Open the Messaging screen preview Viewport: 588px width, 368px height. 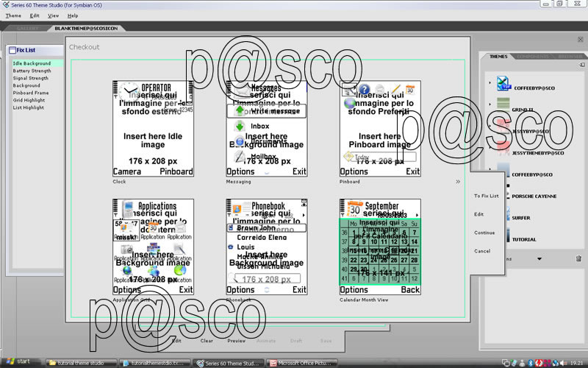pyautogui.click(x=267, y=128)
